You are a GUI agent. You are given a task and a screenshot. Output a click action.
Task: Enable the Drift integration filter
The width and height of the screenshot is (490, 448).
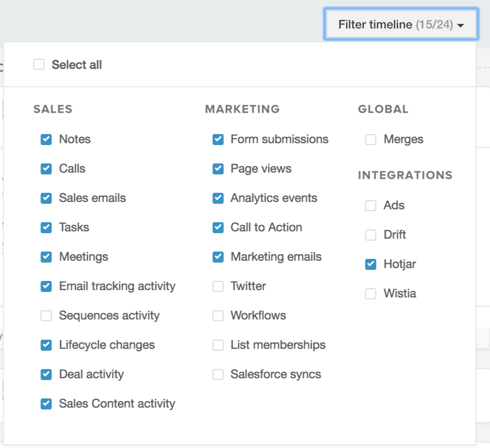(371, 235)
